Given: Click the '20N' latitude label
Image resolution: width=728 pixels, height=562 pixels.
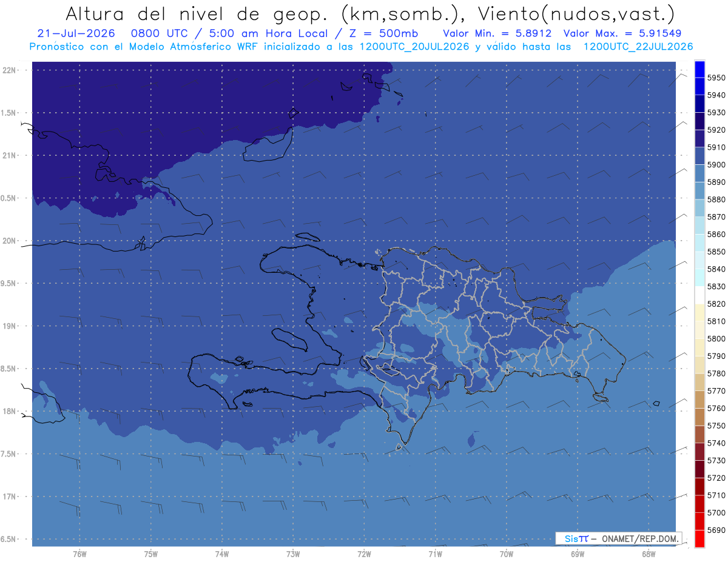Looking at the screenshot, I should [x=9, y=241].
